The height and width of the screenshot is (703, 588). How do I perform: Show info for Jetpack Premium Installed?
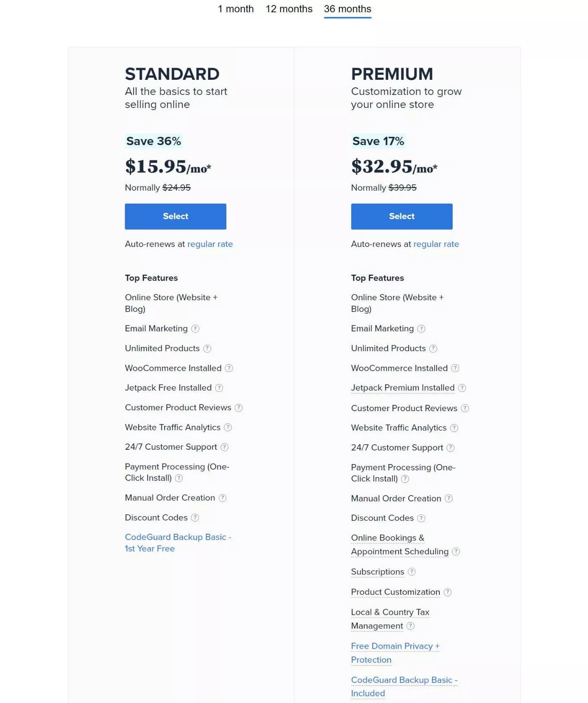click(462, 388)
